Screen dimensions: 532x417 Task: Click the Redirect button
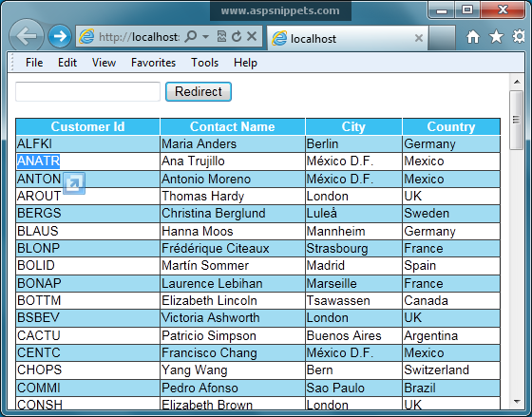pyautogui.click(x=199, y=91)
